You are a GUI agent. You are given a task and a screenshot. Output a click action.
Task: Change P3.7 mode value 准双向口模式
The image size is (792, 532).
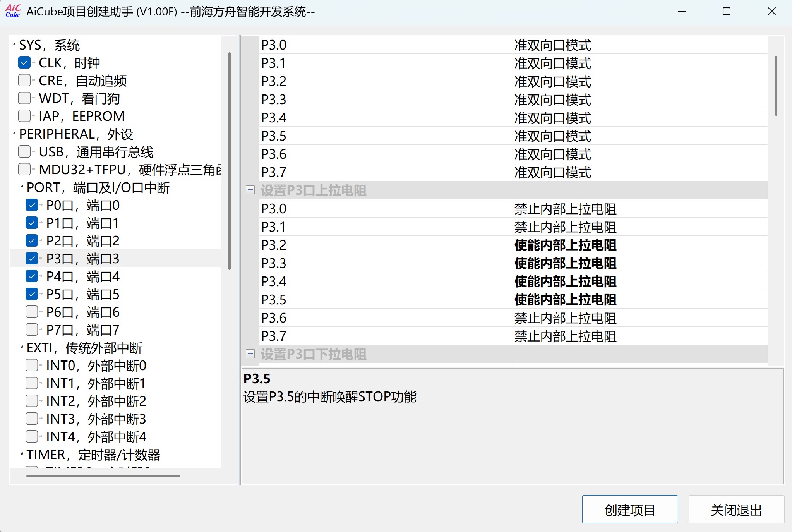click(x=640, y=172)
